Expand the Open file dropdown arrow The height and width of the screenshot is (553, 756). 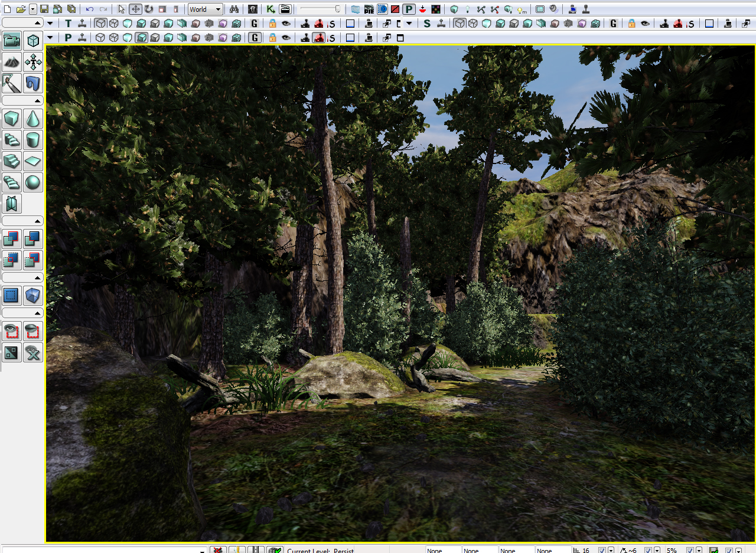coord(32,9)
